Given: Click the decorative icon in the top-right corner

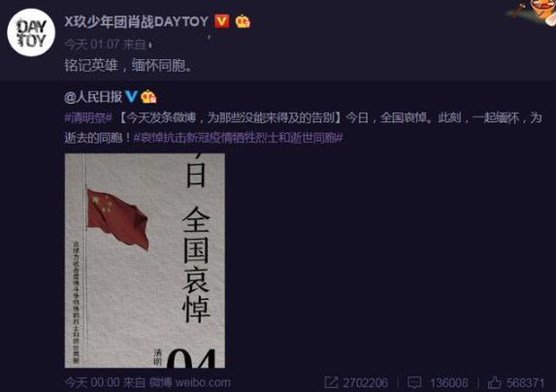Looking at the screenshot, I should pos(534,13).
